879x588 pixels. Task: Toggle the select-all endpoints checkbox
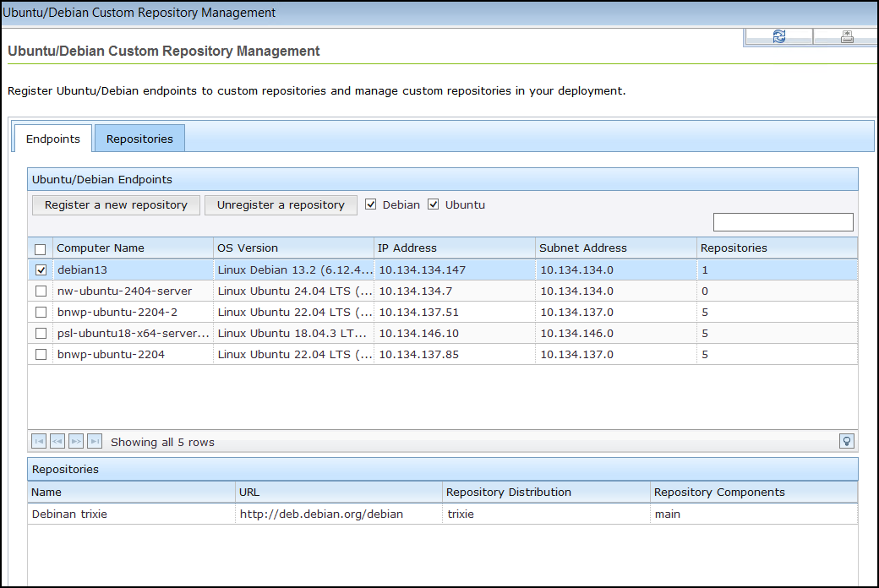(41, 249)
